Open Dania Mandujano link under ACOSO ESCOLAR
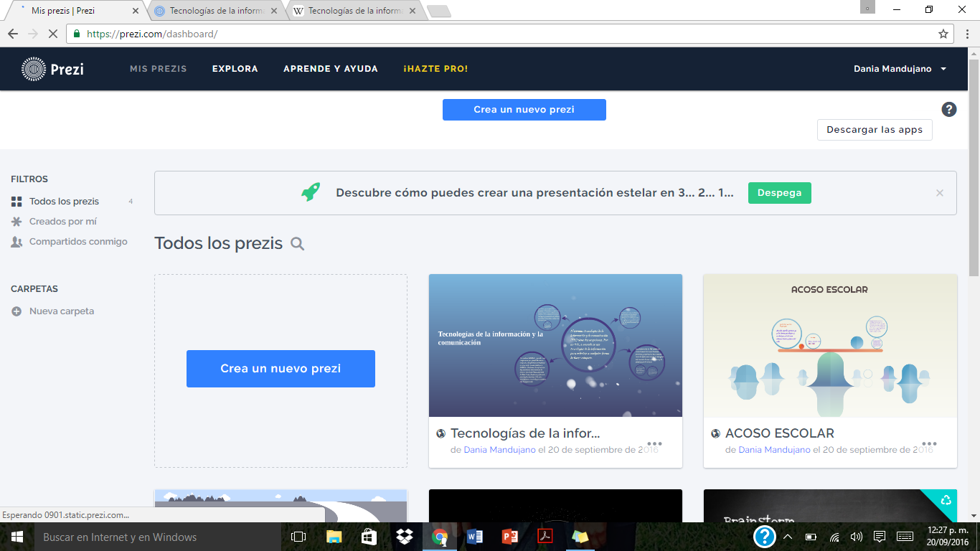980x551 pixels. pos(775,450)
